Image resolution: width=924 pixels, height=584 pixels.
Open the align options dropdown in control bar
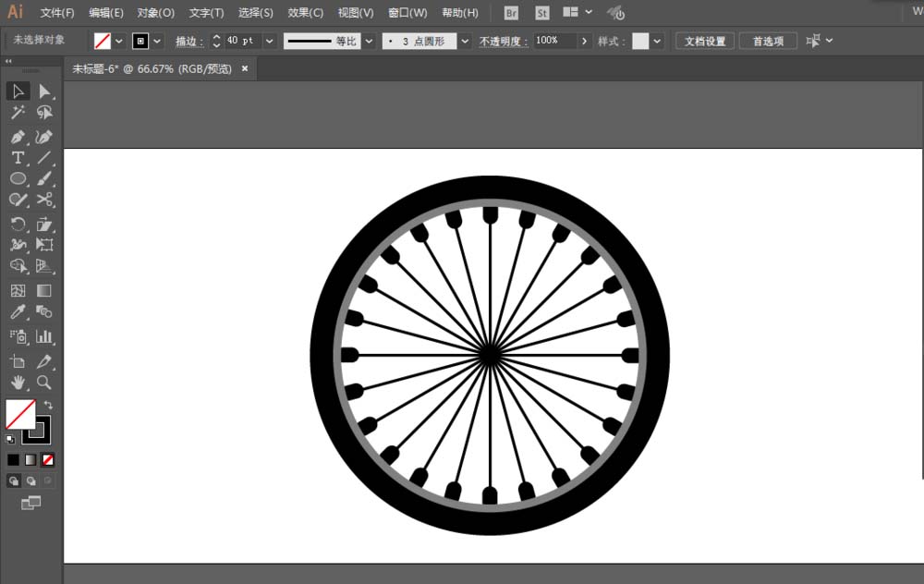click(829, 41)
